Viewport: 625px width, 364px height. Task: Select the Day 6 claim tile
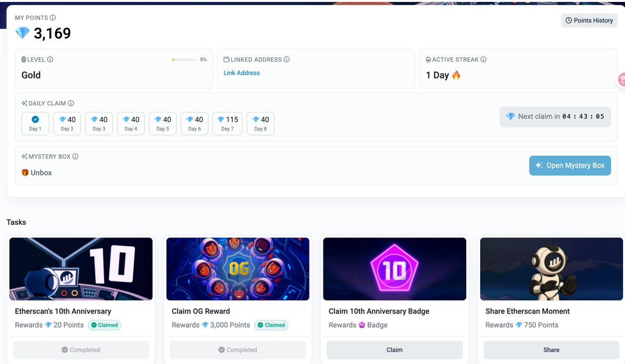point(195,123)
